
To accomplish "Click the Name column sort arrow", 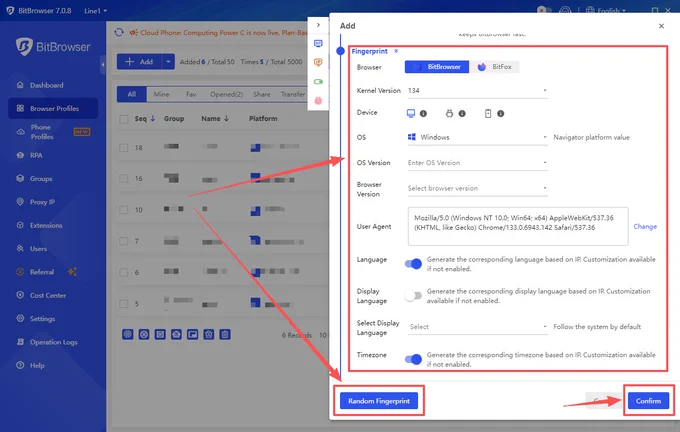I will tap(226, 118).
